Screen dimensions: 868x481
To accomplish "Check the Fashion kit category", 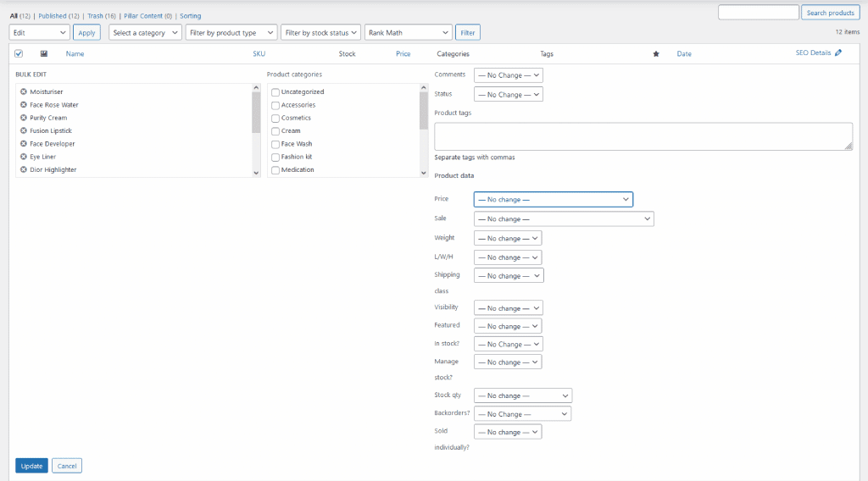I will pyautogui.click(x=275, y=157).
